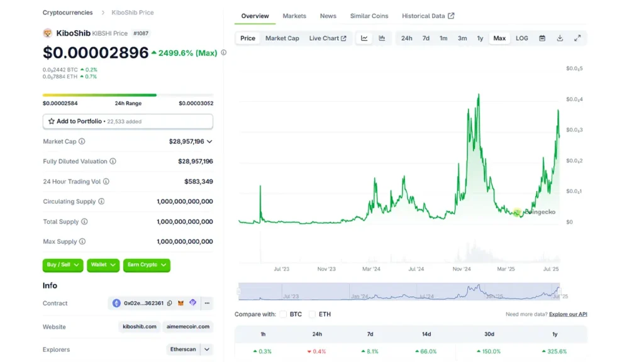Toggle LOG scale on the chart
The height and width of the screenshot is (362, 644).
pyautogui.click(x=522, y=38)
